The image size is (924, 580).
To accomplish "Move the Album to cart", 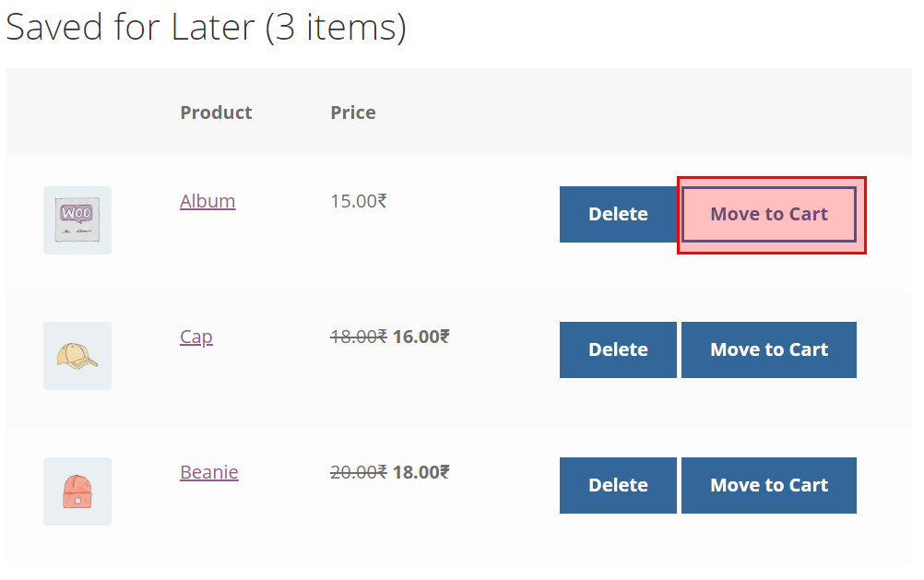I will click(769, 215).
